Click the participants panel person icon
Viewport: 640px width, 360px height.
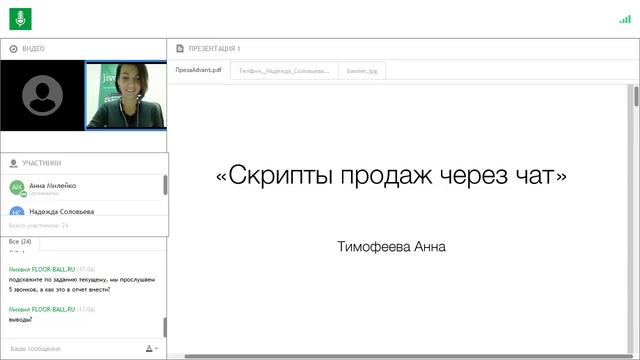coord(13,163)
